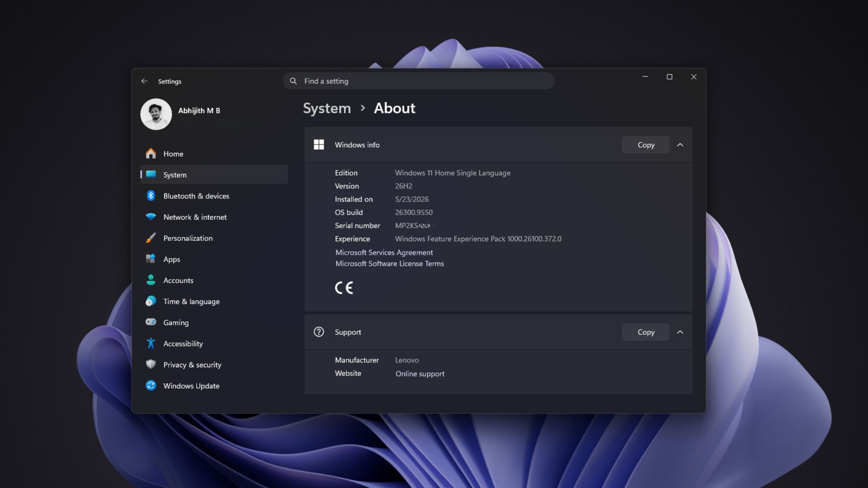This screenshot has width=868, height=488.
Task: Open Network & internet settings
Action: click(x=214, y=217)
